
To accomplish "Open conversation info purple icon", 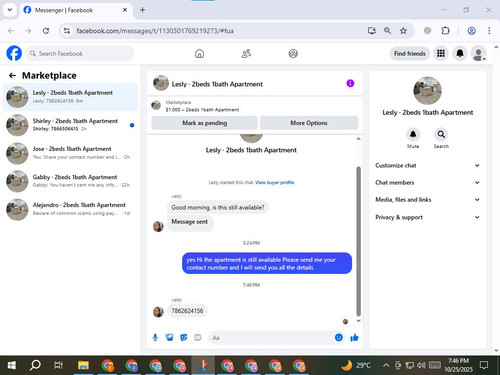I will 350,83.
